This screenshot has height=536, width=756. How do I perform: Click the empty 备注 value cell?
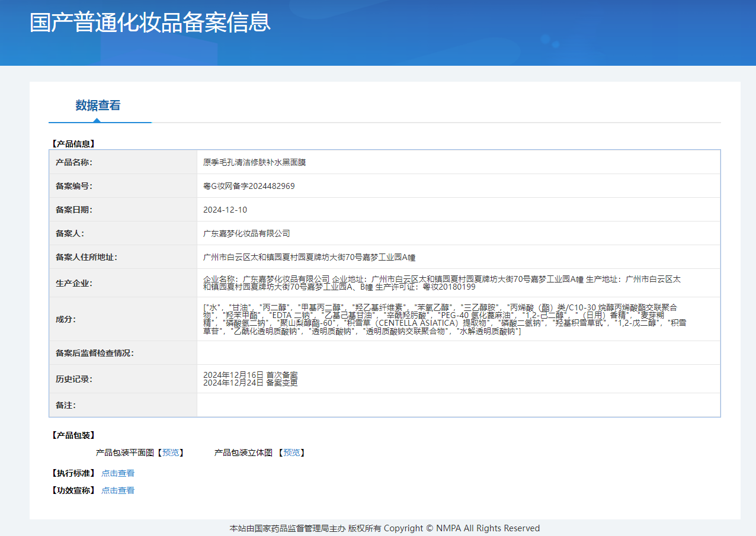(458, 405)
